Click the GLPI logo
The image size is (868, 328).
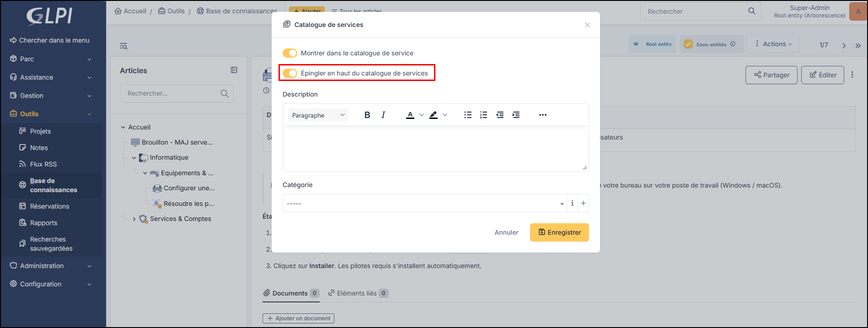pyautogui.click(x=49, y=16)
